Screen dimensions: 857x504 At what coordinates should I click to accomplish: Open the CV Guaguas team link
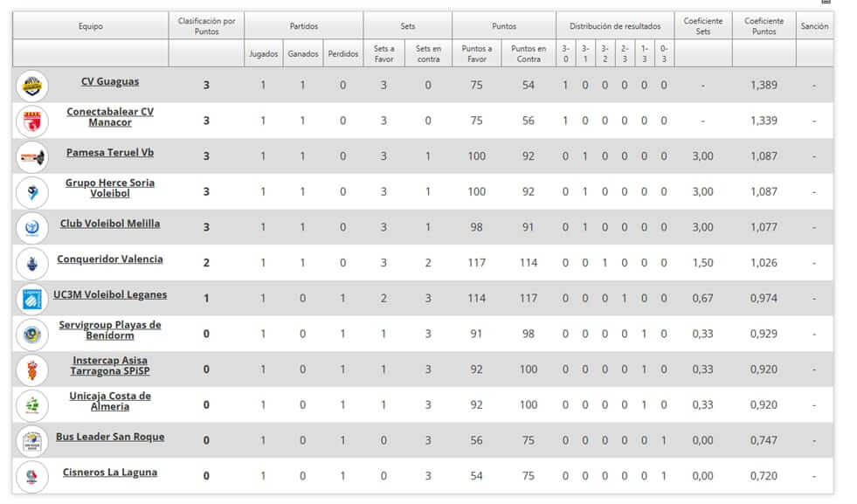tap(110, 81)
